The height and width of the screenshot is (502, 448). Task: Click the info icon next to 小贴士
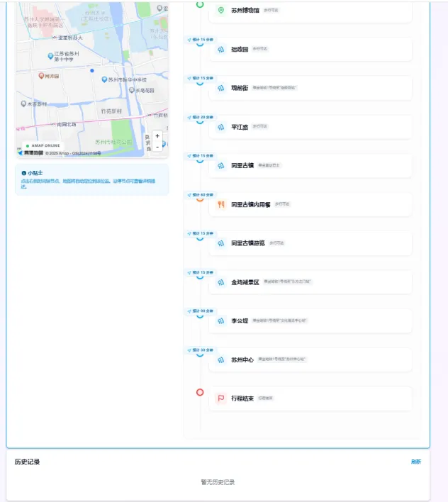23,173
